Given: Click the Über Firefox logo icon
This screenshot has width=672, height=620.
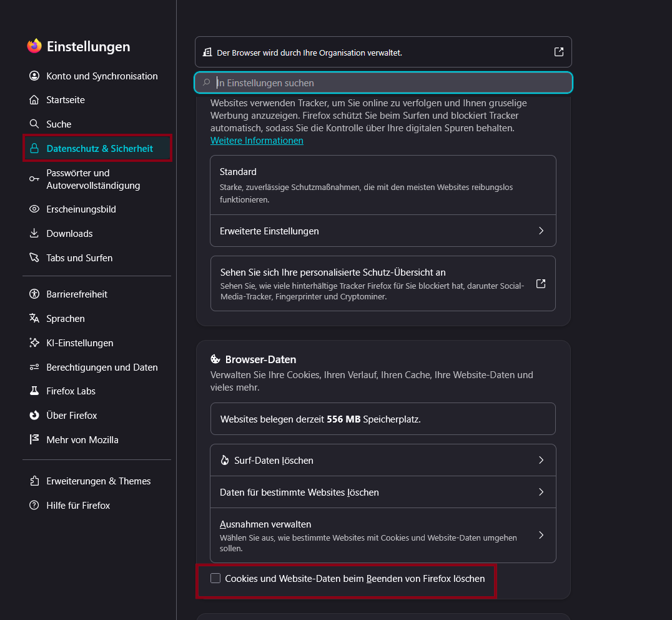Looking at the screenshot, I should coord(34,415).
